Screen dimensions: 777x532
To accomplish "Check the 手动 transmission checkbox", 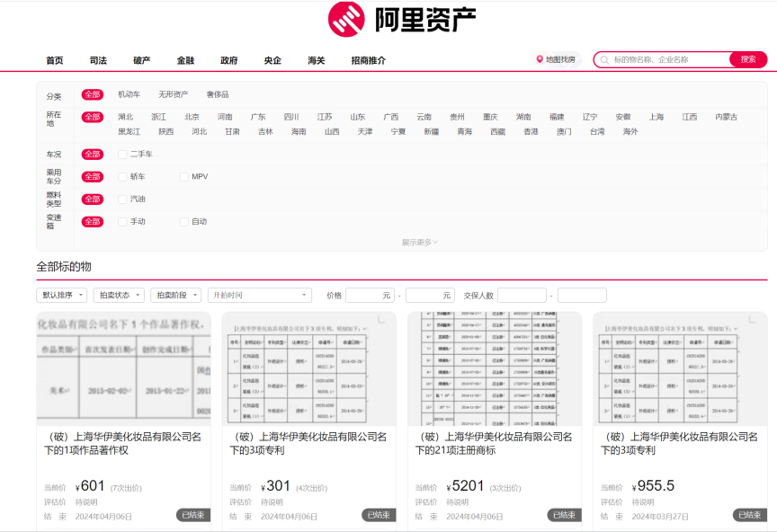I will point(122,222).
